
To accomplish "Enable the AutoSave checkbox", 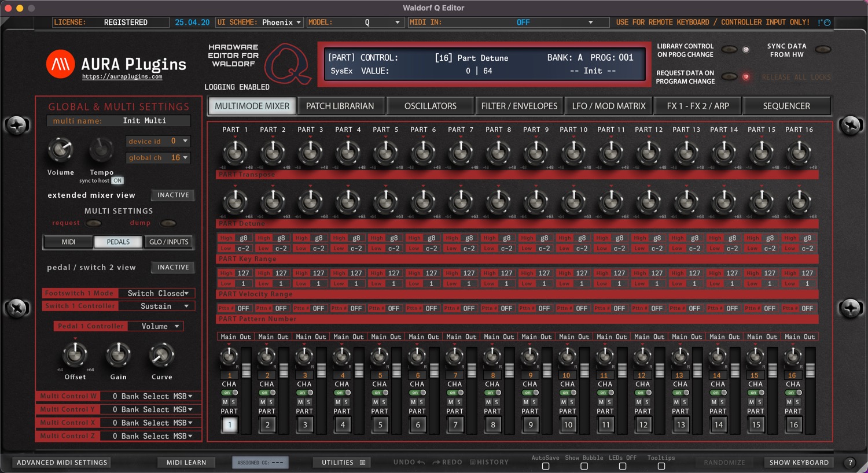I will pyautogui.click(x=546, y=466).
